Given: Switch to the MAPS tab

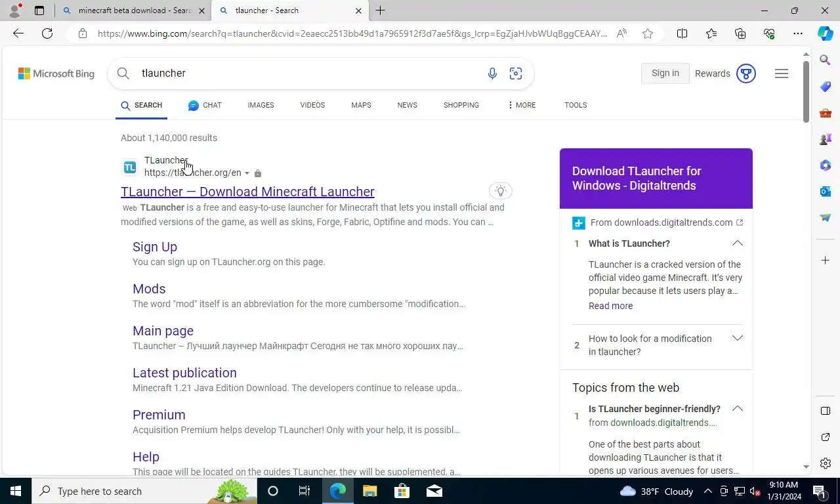Looking at the screenshot, I should (x=361, y=105).
